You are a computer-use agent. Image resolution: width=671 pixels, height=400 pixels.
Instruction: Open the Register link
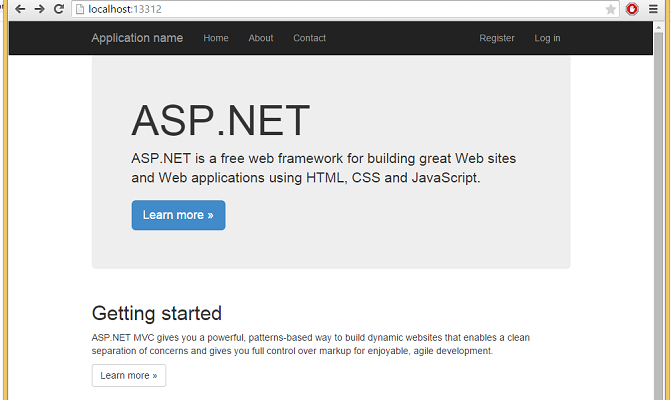(x=497, y=38)
